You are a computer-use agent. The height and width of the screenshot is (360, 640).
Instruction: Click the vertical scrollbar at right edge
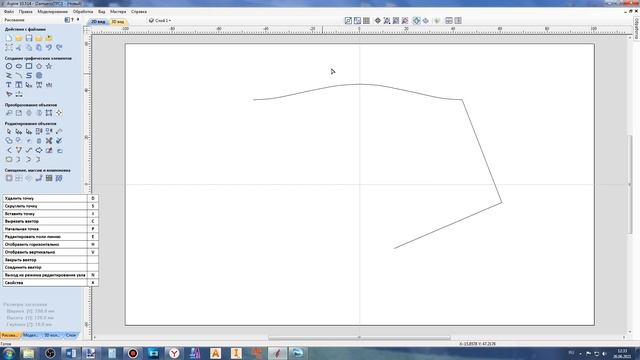[630, 184]
